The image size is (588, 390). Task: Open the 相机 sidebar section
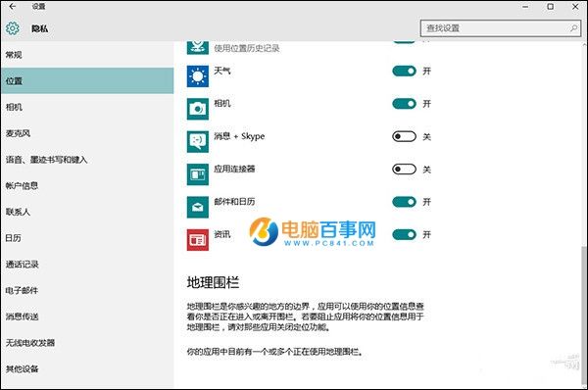point(87,107)
